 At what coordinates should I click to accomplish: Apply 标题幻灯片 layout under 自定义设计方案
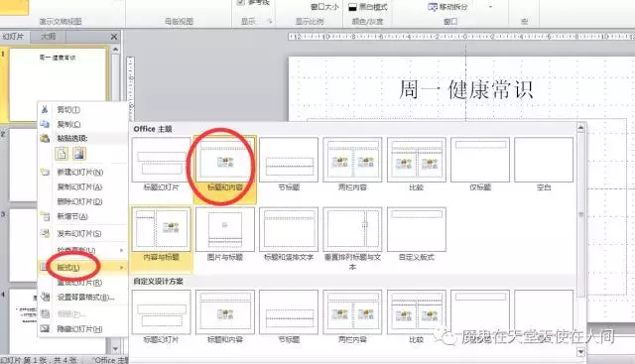[161, 316]
